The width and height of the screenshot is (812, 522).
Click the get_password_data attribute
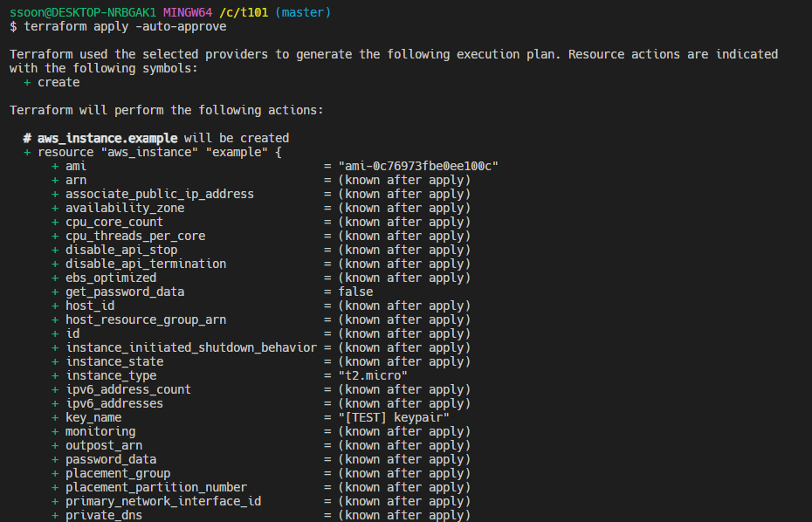(125, 292)
